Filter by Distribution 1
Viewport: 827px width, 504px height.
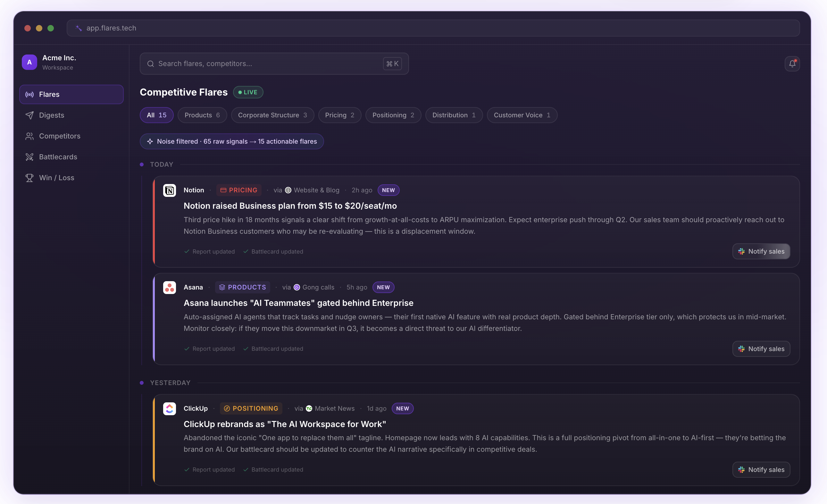(454, 115)
